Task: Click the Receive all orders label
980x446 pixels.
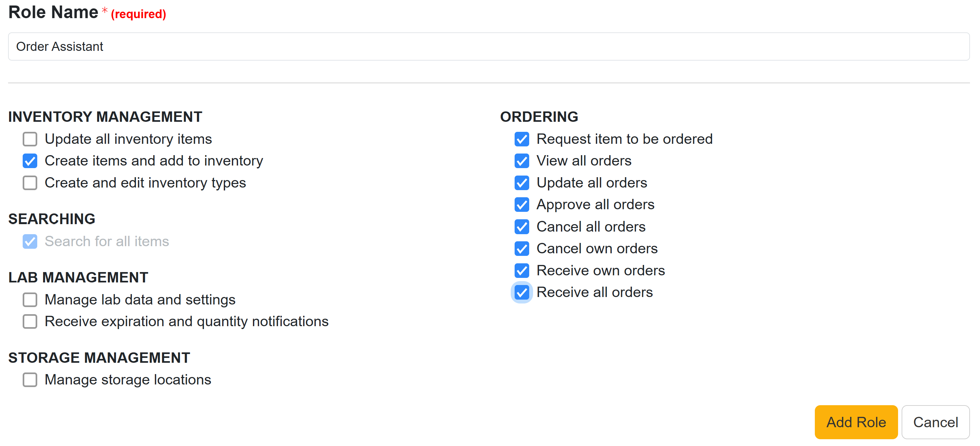Action: (x=594, y=292)
